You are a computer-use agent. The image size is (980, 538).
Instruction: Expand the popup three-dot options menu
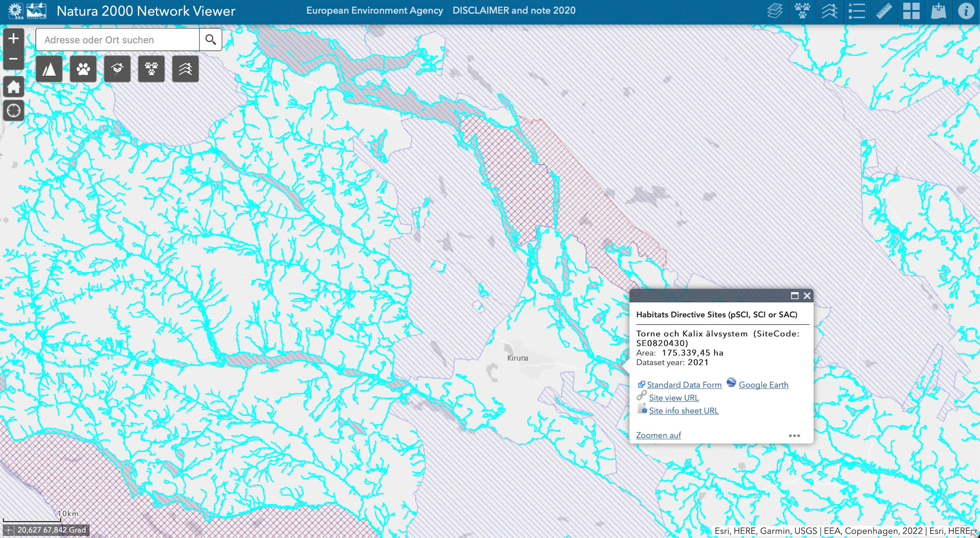(x=794, y=436)
